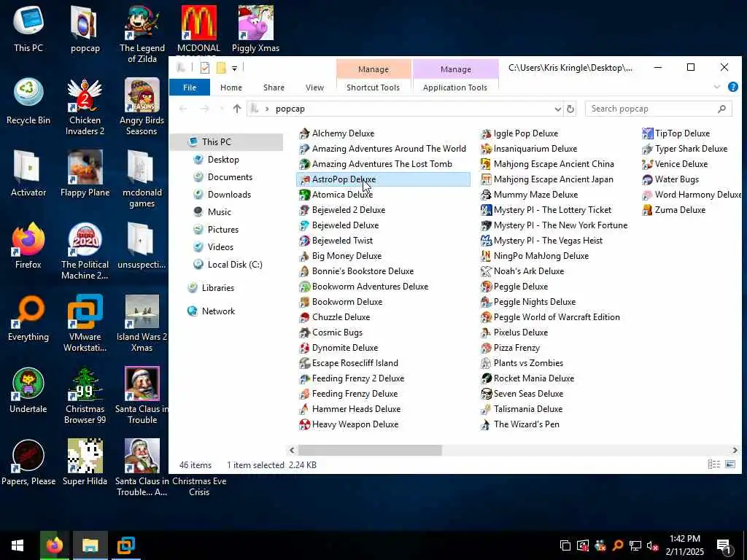Select the Activator desktop folder
This screenshot has height=560, width=747.
click(28, 174)
